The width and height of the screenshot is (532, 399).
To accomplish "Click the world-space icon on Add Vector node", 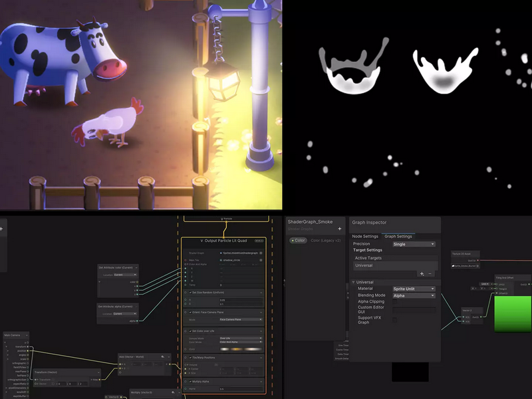I will pos(163,357).
